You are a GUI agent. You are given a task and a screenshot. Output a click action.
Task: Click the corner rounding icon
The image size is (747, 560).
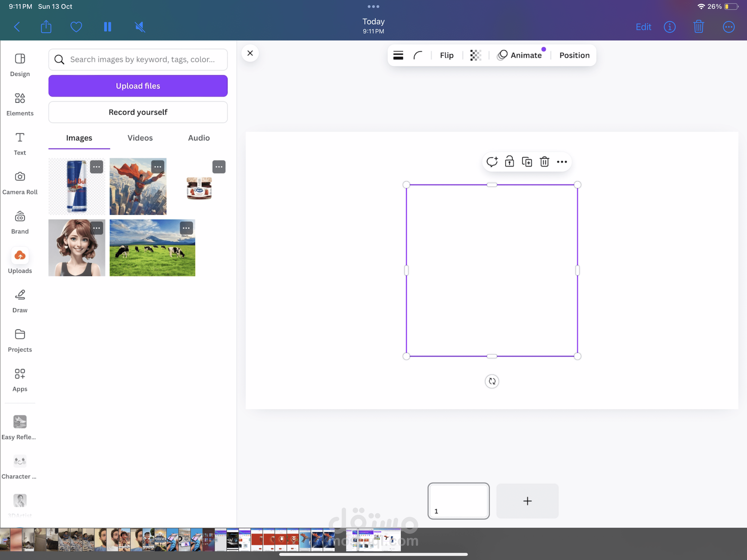[x=418, y=55]
